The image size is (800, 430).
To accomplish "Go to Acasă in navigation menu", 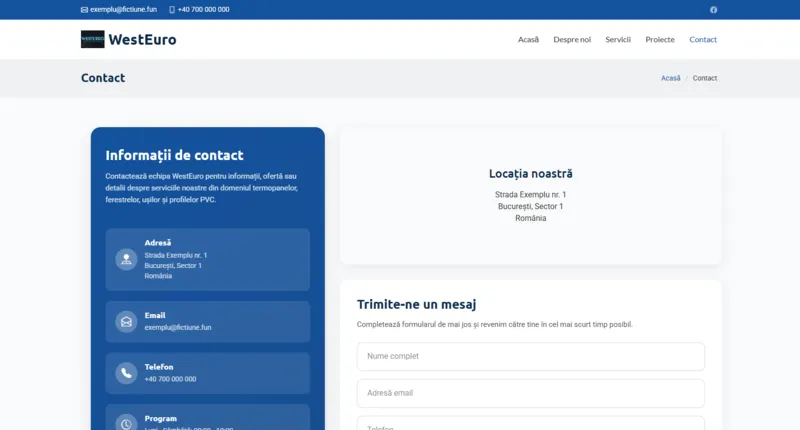I will [528, 39].
